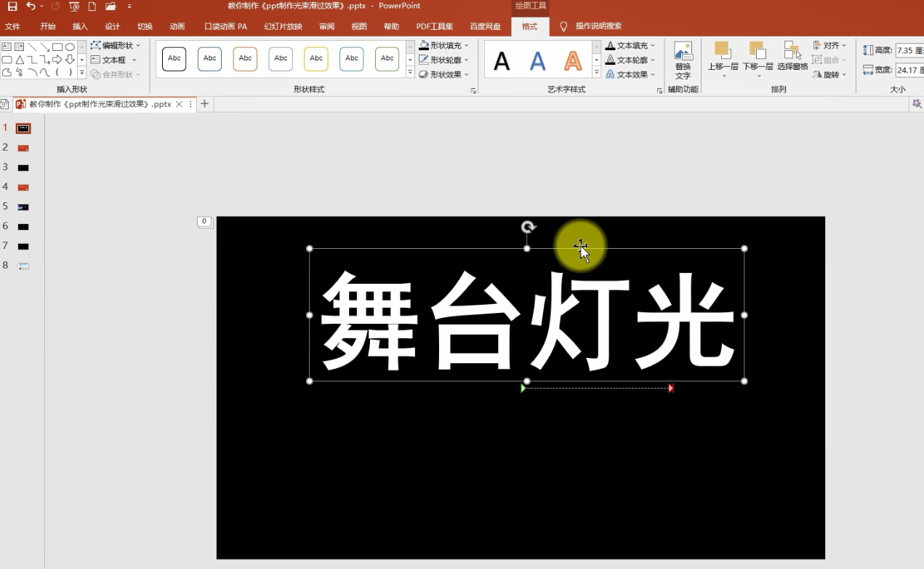Choose the yellow outline Abc shape style
Viewport: 924px width, 569px height.
point(316,59)
